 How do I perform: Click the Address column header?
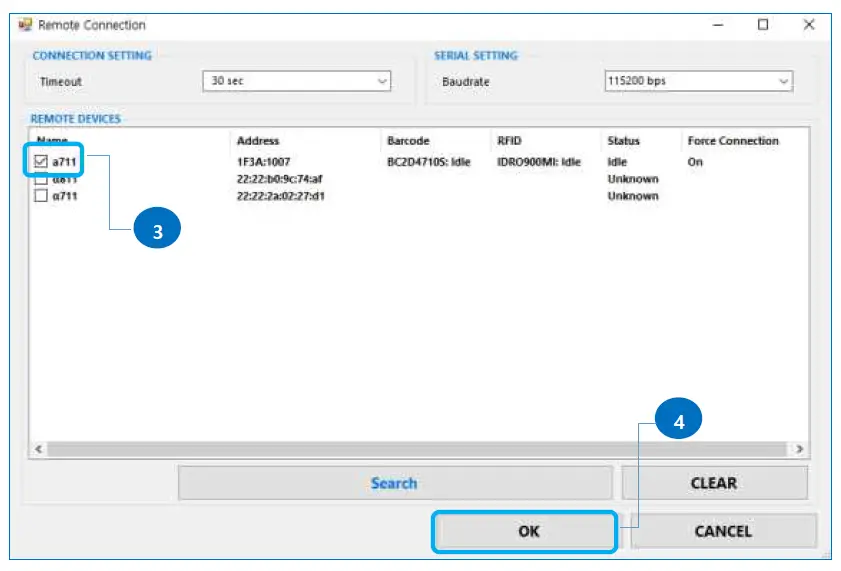coord(258,141)
